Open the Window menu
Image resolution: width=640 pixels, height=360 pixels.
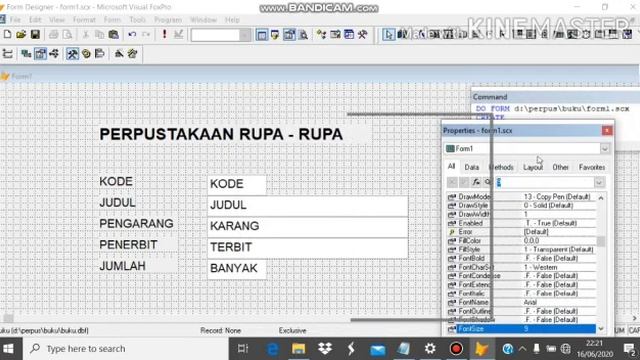(203, 20)
